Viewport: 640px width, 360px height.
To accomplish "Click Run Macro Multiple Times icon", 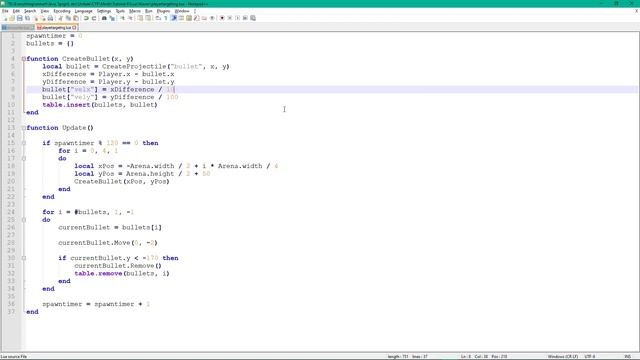I will (245, 18).
